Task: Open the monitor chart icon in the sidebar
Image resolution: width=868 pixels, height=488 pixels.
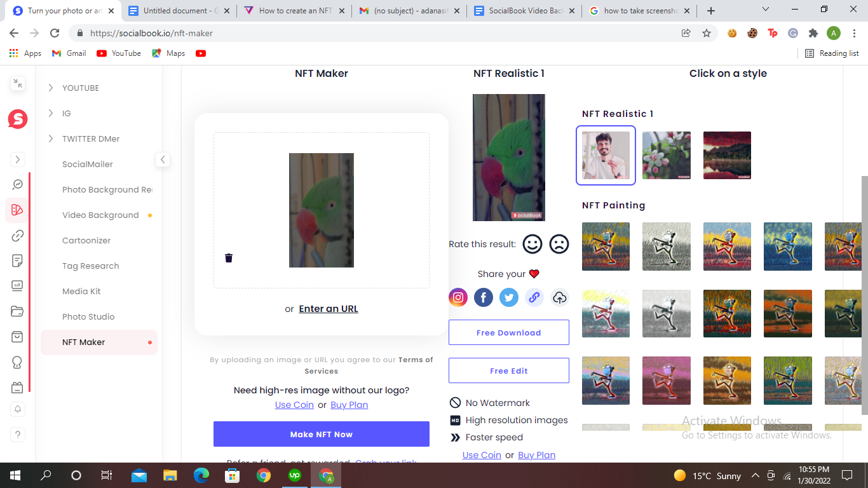Action: coord(18,286)
